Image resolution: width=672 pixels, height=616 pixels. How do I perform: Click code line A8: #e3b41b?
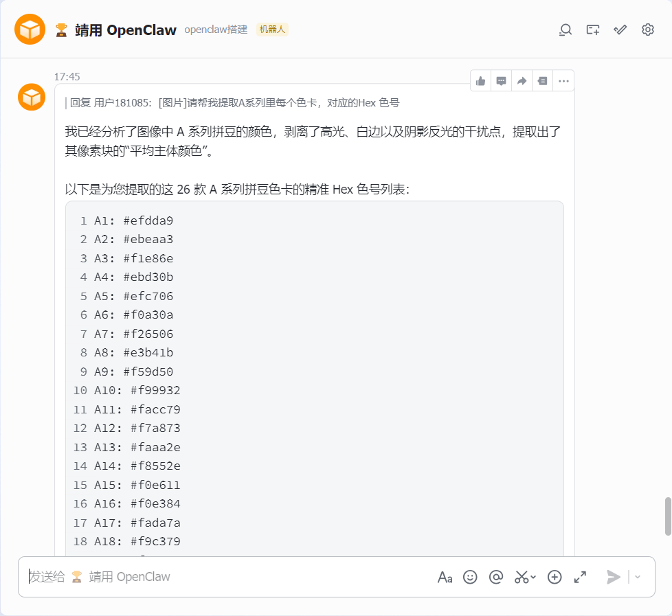[x=133, y=352]
